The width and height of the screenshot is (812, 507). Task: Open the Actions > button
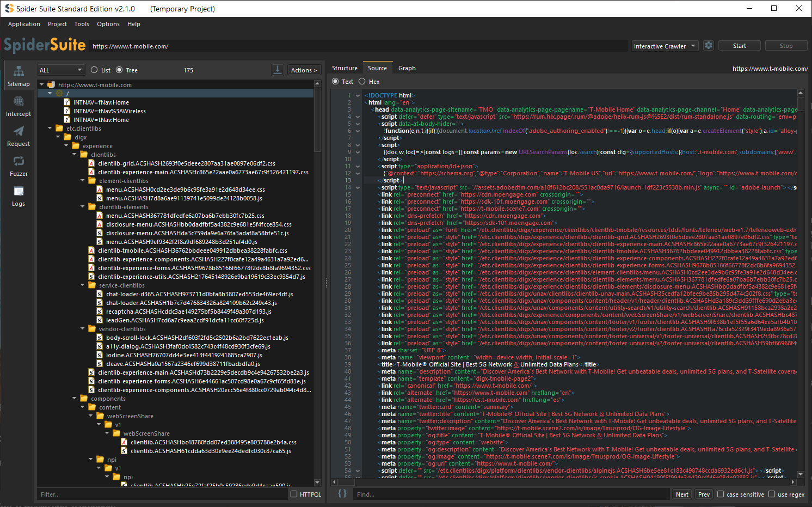point(304,70)
